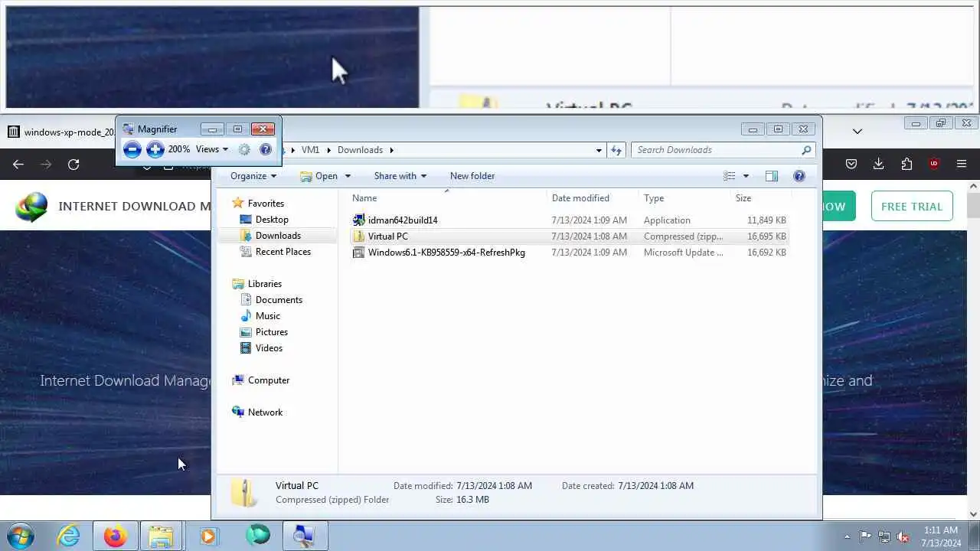Open the Share with menu
Viewport: 980px width, 551px height.
click(x=400, y=176)
